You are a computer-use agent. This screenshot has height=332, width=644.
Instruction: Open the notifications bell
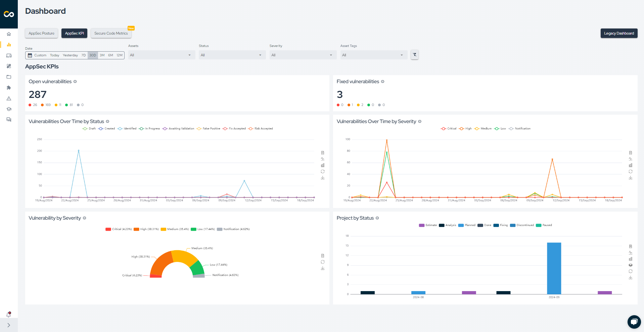click(9, 315)
